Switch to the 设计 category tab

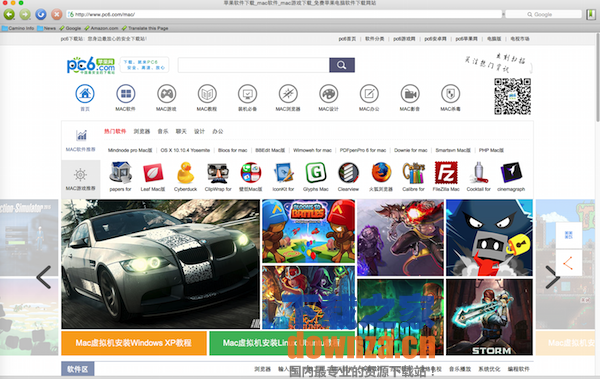click(199, 131)
